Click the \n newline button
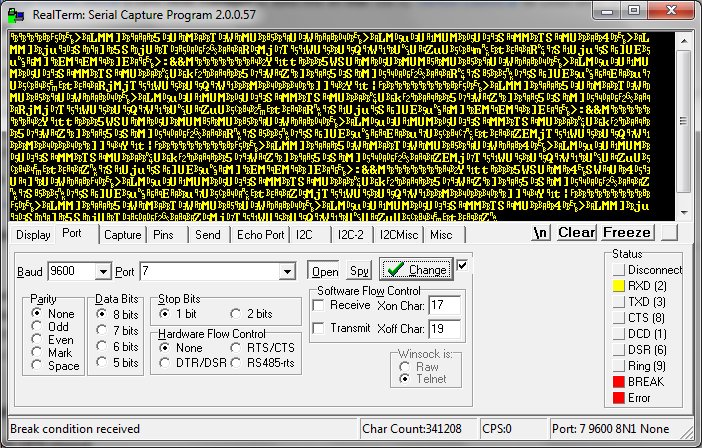Screen dimensions: 702x448 click(541, 233)
